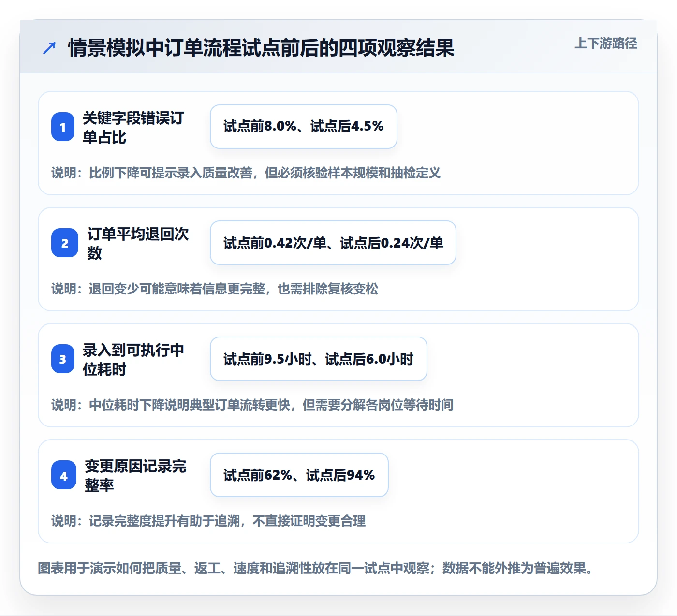The width and height of the screenshot is (677, 616).
Task: Click the value box 试点前8.0%、试点后4.5%
Action: [304, 127]
